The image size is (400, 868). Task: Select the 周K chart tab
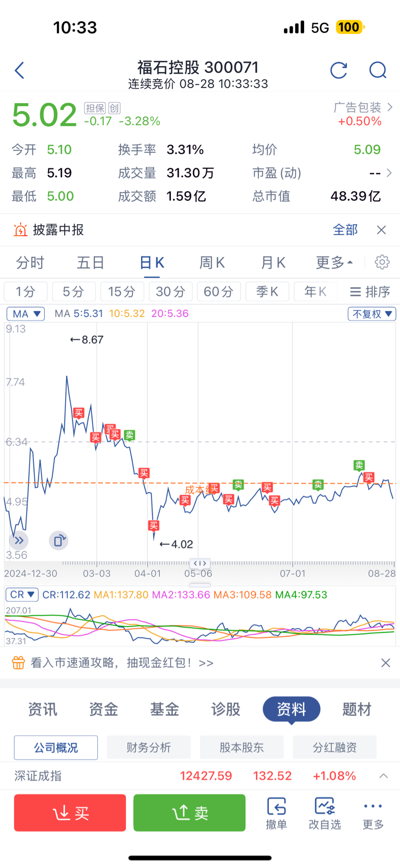click(213, 262)
